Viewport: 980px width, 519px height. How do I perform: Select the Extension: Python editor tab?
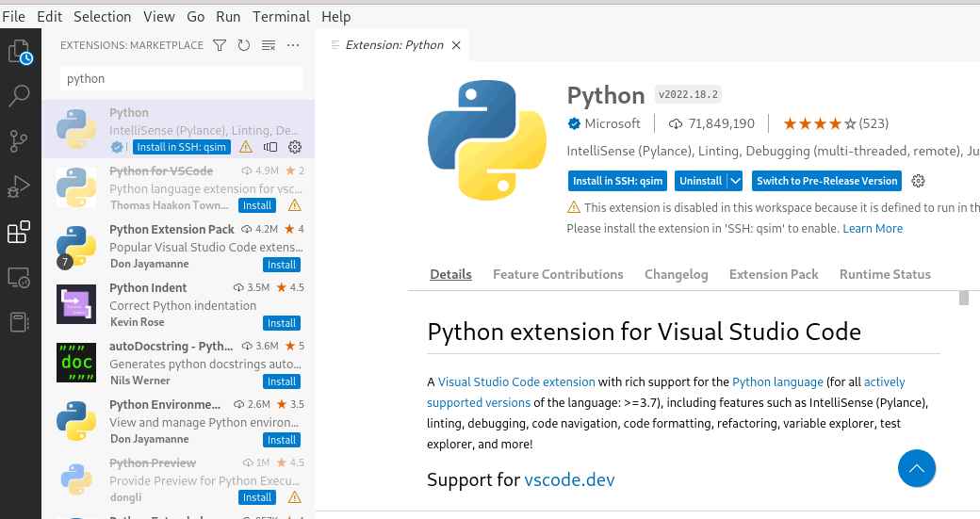pyautogui.click(x=393, y=45)
